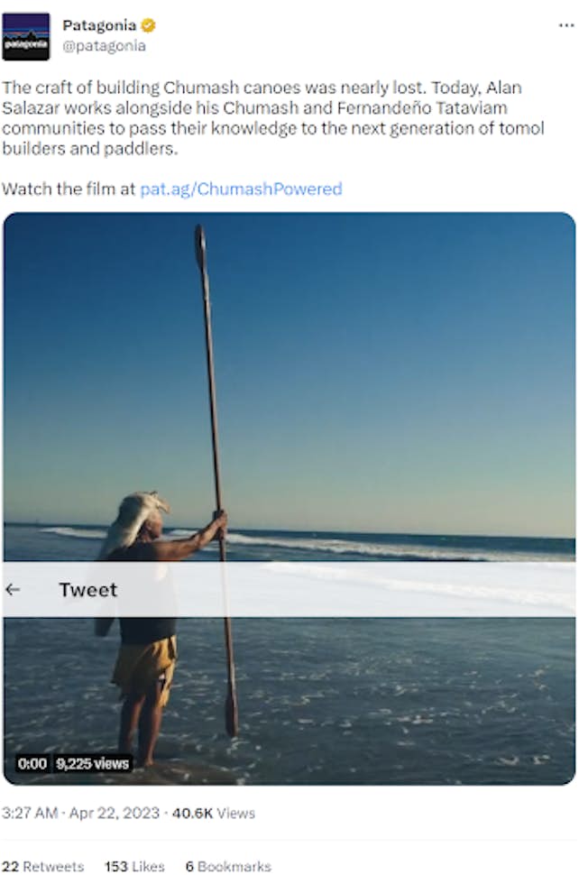
Task: Click the upright paddle's top blade in video
Action: click(200, 246)
